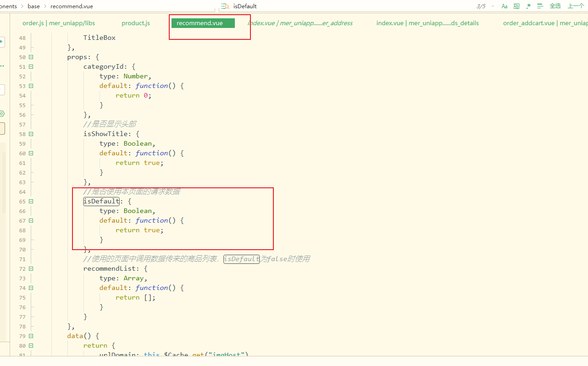588x366 pixels.
Task: Open the index.vue ds_details tab
Action: [x=427, y=23]
